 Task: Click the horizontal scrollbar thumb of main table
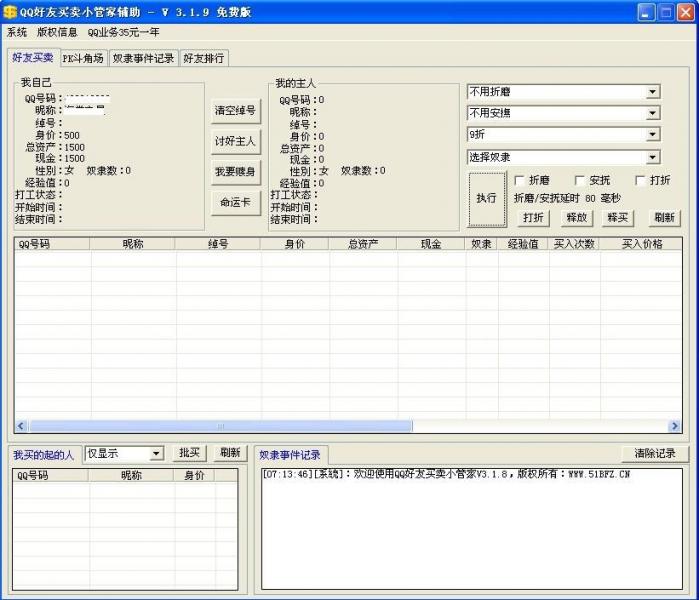(221, 426)
